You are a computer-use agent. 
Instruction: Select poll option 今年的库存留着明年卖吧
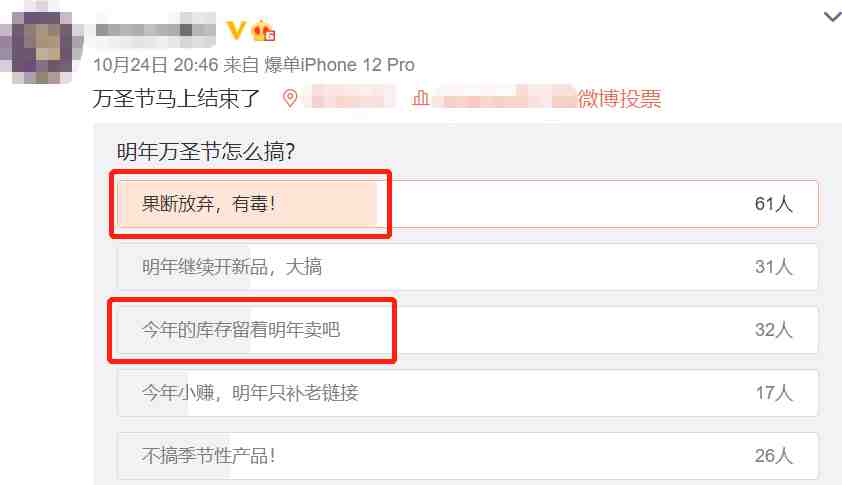[468, 330]
